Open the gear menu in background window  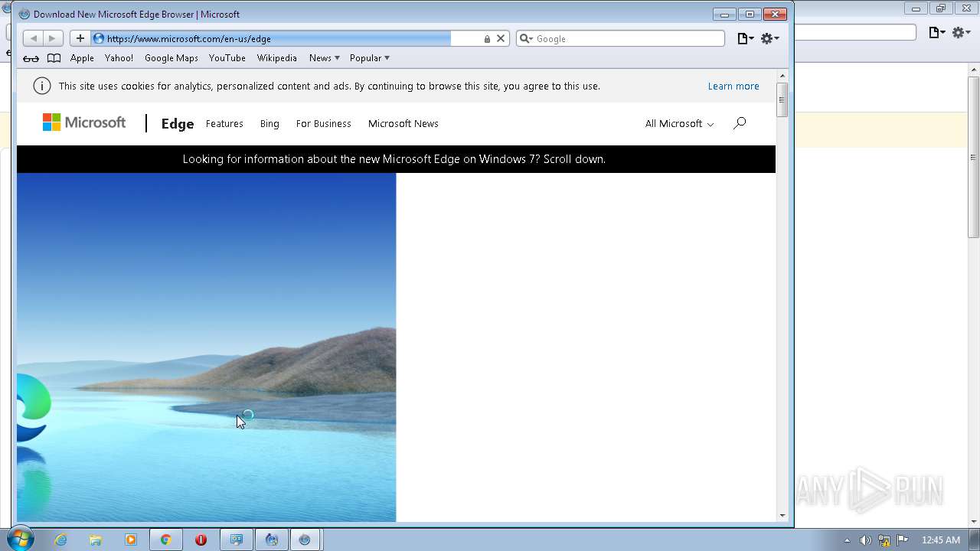tap(961, 32)
